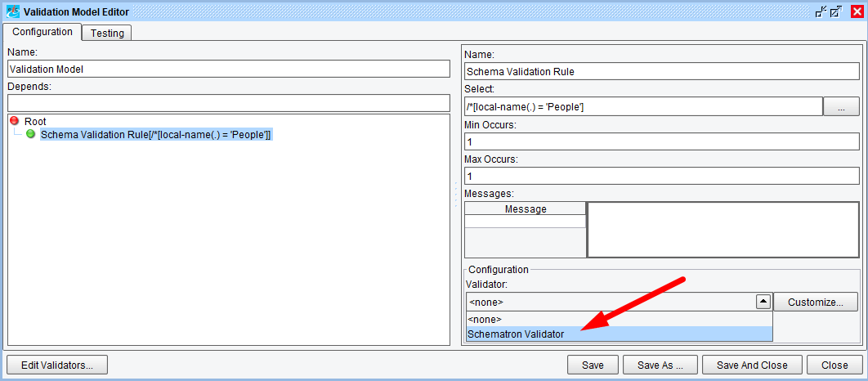Open the Validator dropdown arrow
Viewport: 868px width, 381px height.
[762, 302]
